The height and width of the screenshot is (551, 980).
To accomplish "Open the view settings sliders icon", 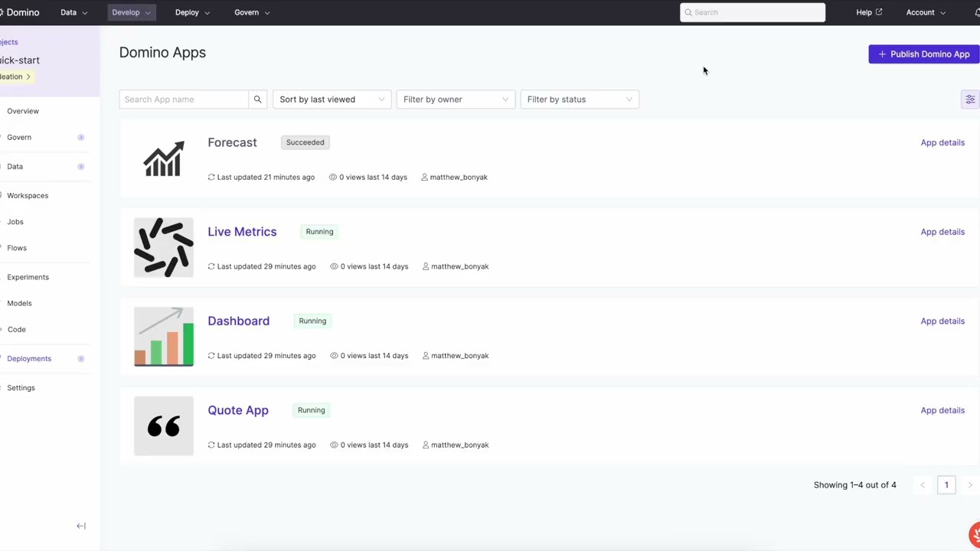I will tap(970, 99).
